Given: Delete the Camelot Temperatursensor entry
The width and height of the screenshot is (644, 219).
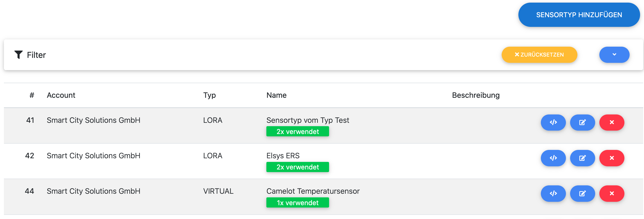Looking at the screenshot, I should point(612,193).
